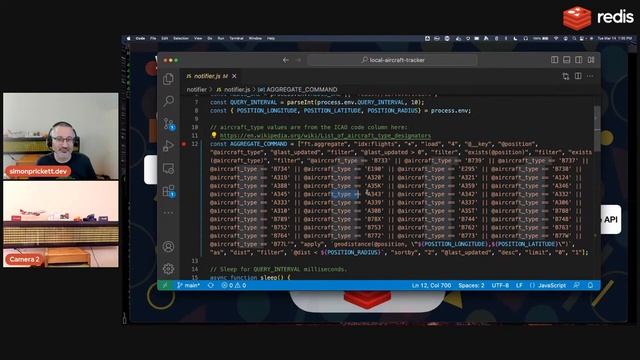Click the local-aircraft-tracker command center search
This screenshot has height=360, width=640.
point(393,60)
